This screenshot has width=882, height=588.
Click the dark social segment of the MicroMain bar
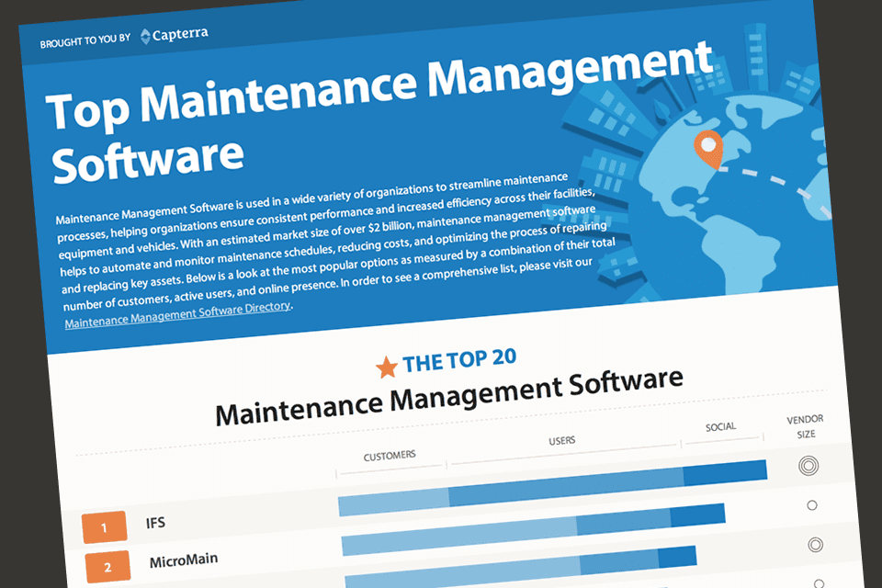point(698,516)
